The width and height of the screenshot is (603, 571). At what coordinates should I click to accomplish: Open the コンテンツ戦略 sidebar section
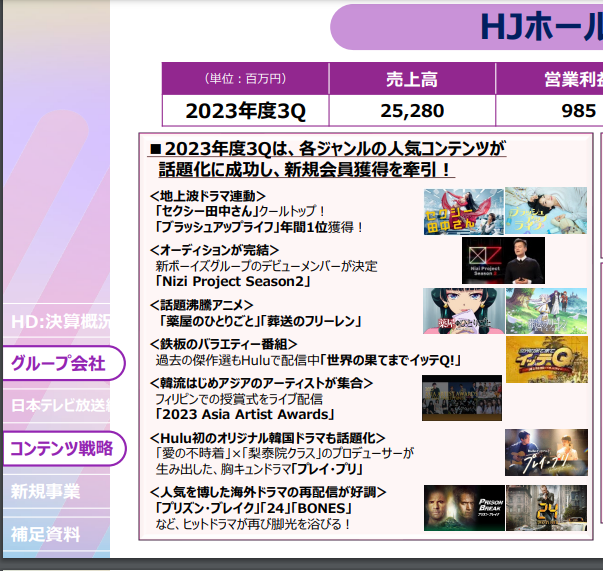pos(64,448)
